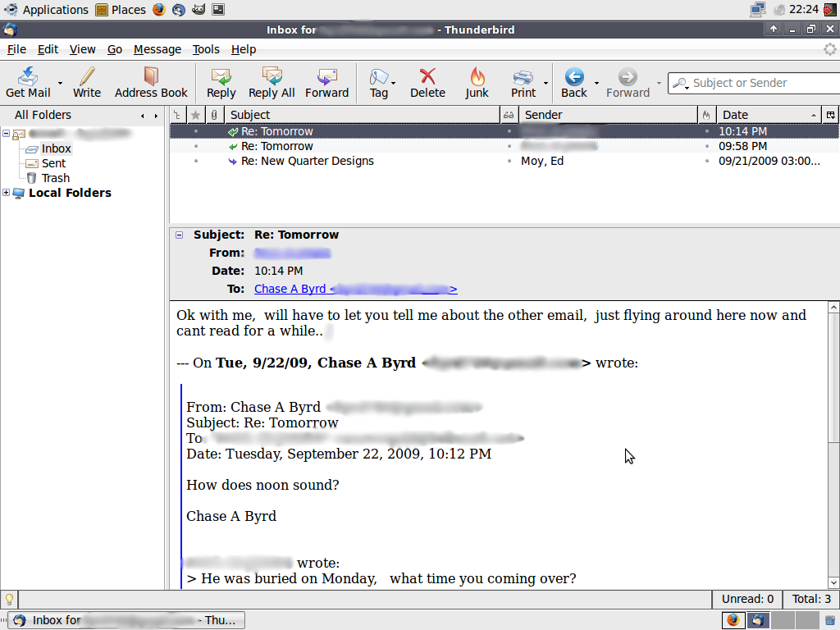The width and height of the screenshot is (840, 630).
Task: Click the Inbox Thunderbird taskbar button
Action: 127,620
